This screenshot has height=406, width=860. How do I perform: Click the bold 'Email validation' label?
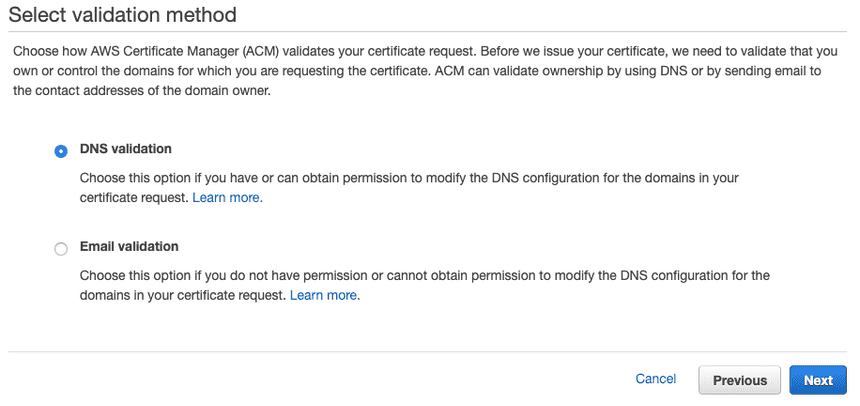point(129,246)
